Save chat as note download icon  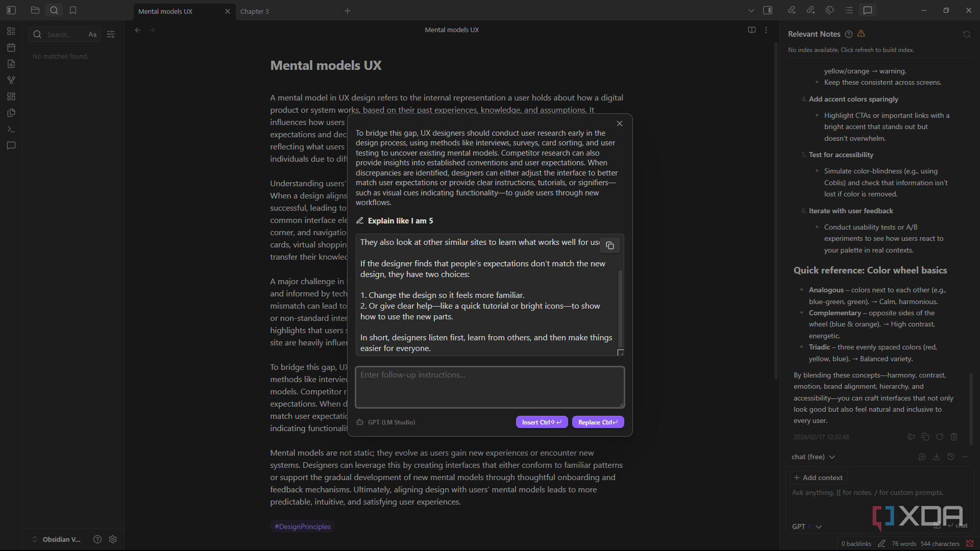[937, 457]
